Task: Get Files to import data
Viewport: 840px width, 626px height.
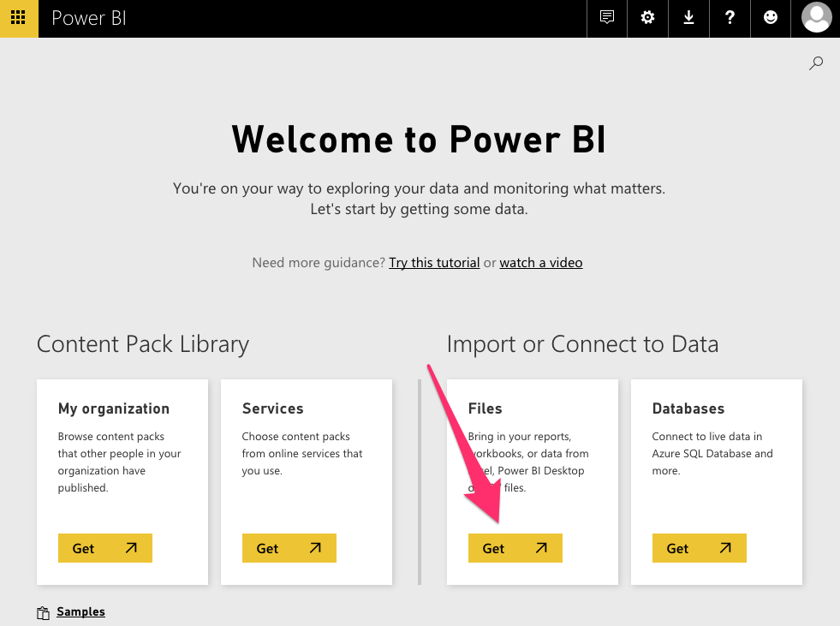Action: tap(515, 547)
